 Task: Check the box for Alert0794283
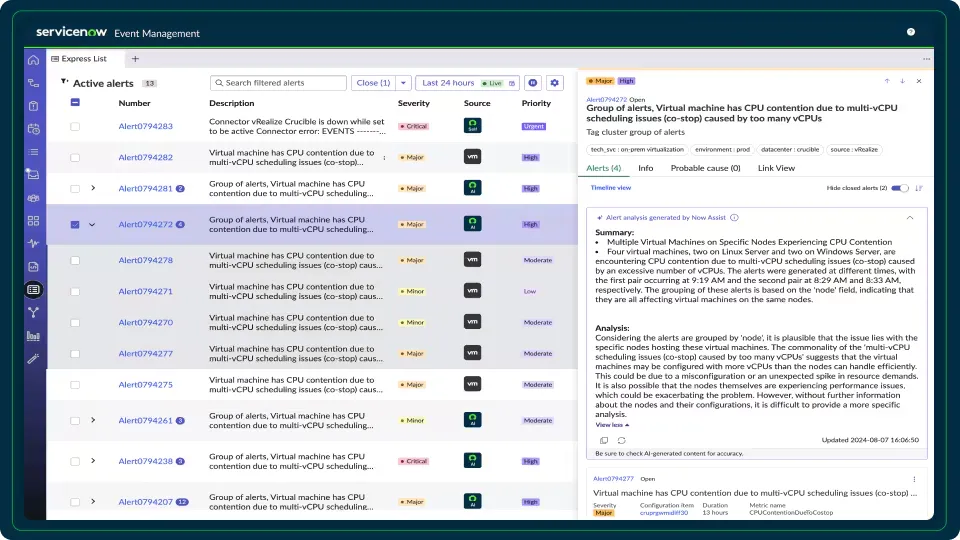[75, 126]
